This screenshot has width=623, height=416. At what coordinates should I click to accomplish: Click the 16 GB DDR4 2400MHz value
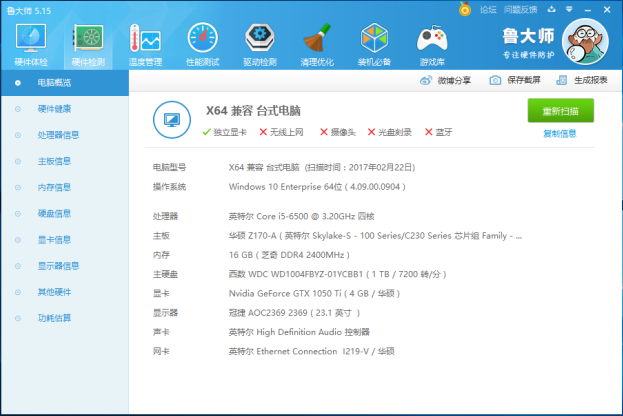[x=289, y=255]
